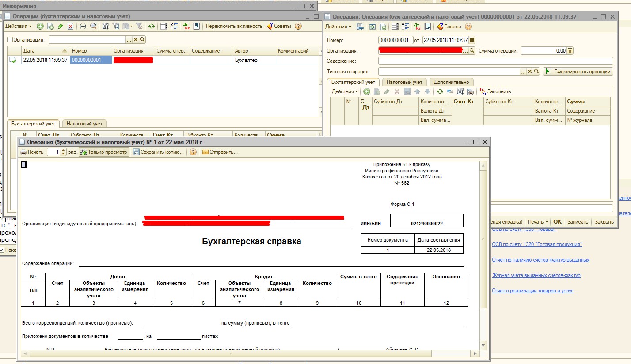631x364 pixels.
Task: Open the ОСВ по счету 1320 Готовая продукция link
Action: point(537,244)
